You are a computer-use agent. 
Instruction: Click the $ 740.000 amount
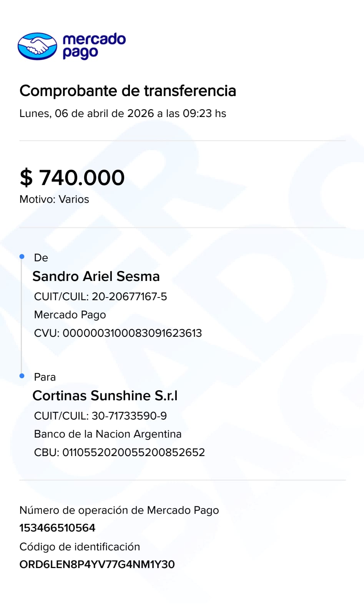click(x=72, y=177)
